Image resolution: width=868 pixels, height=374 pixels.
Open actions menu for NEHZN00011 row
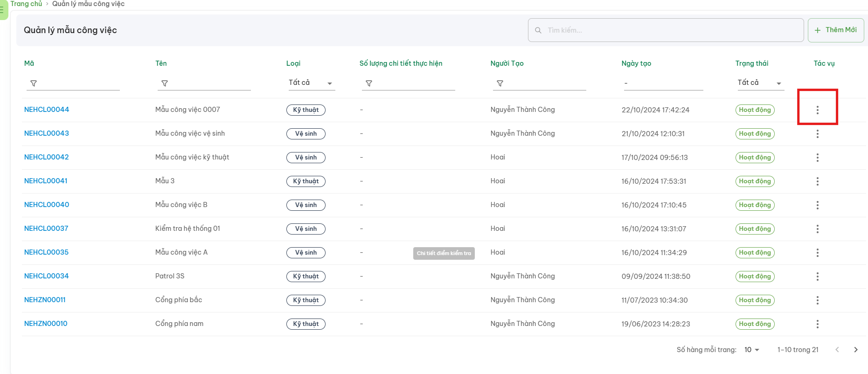[817, 300]
